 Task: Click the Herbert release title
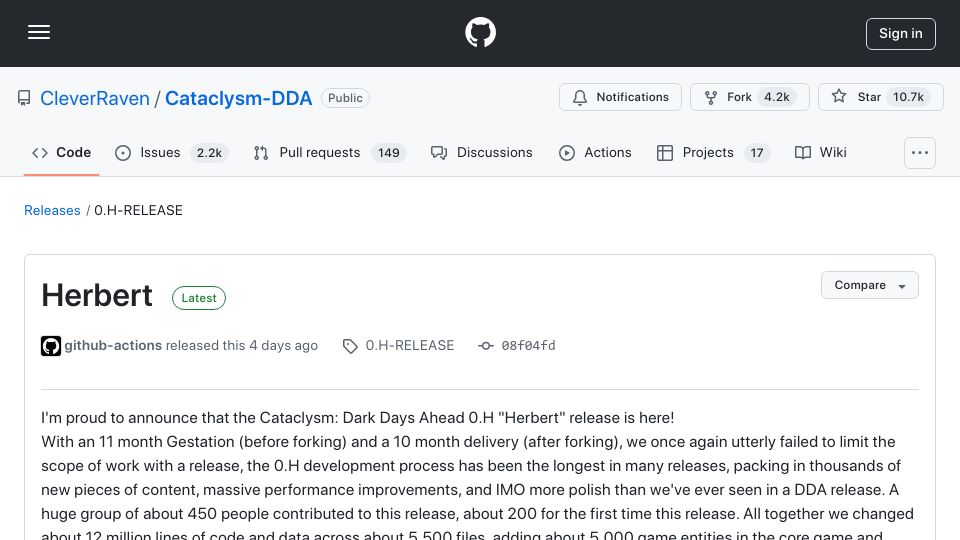(97, 296)
